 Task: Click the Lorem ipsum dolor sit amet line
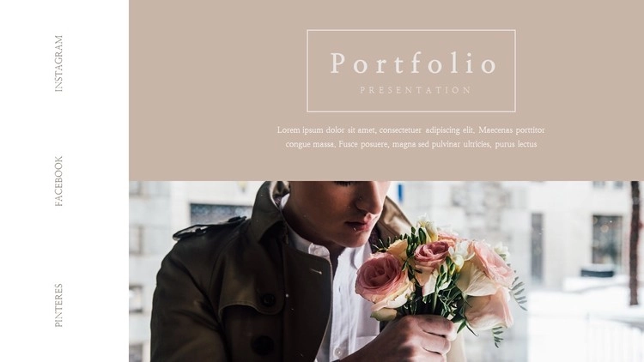pos(410,130)
